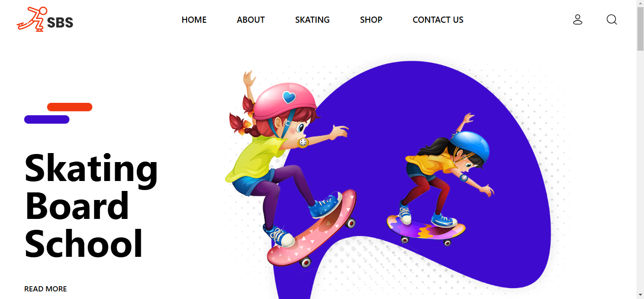
Task: Click the page vertical scrollbar thumb
Action: 640,27
